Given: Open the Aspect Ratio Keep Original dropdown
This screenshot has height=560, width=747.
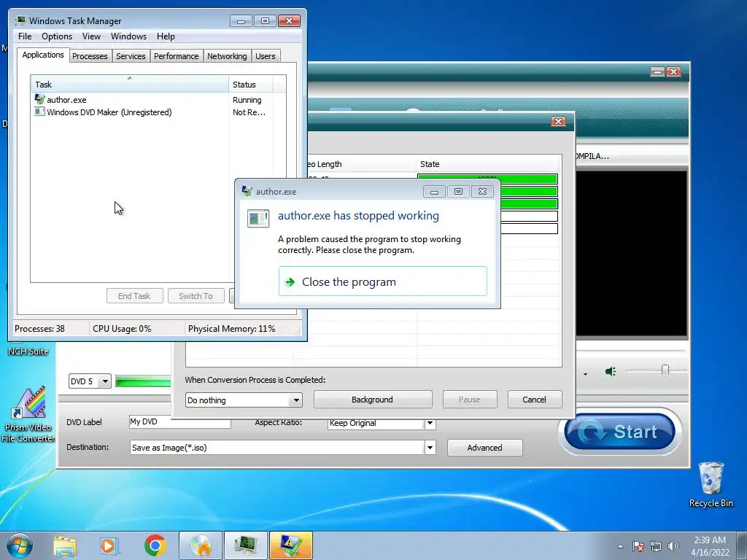Looking at the screenshot, I should (x=430, y=423).
